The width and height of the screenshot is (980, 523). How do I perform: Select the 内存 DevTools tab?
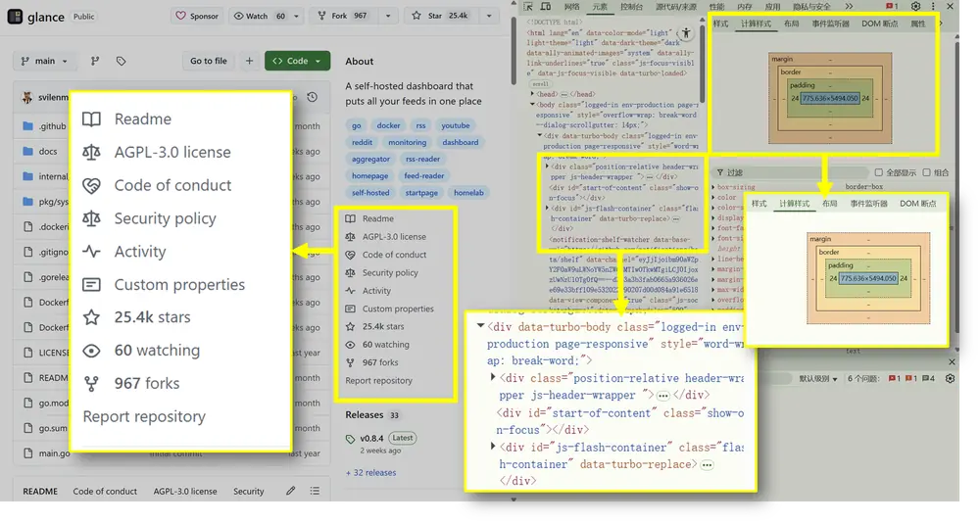pyautogui.click(x=745, y=7)
